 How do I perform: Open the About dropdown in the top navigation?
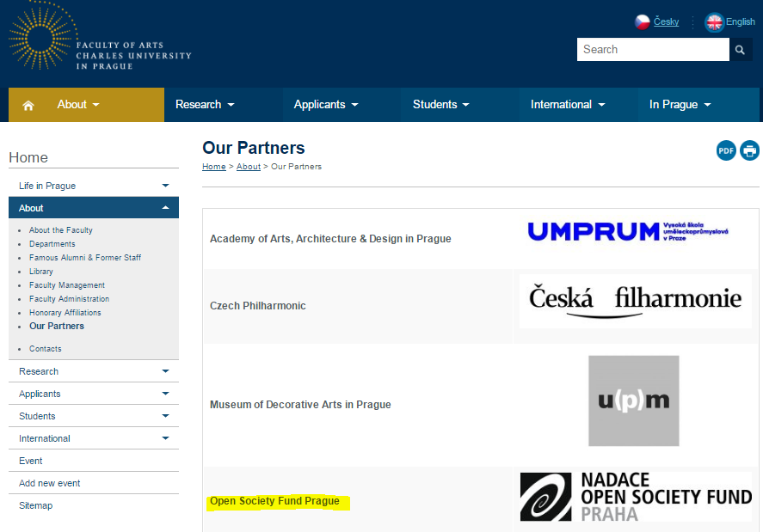[x=78, y=105]
